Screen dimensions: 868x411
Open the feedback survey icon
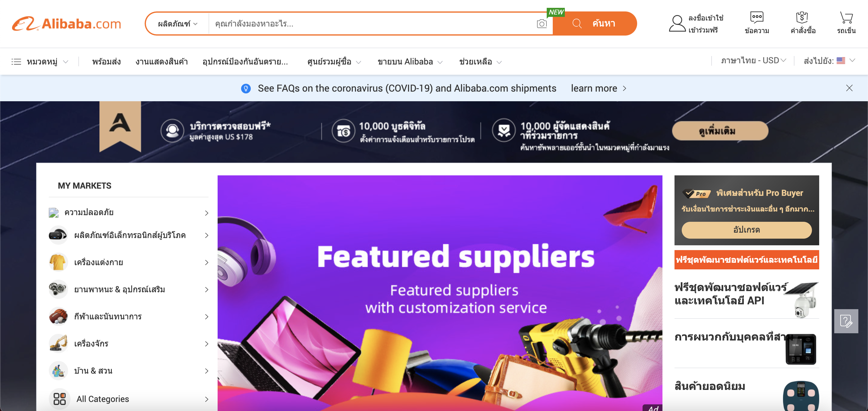[846, 321]
